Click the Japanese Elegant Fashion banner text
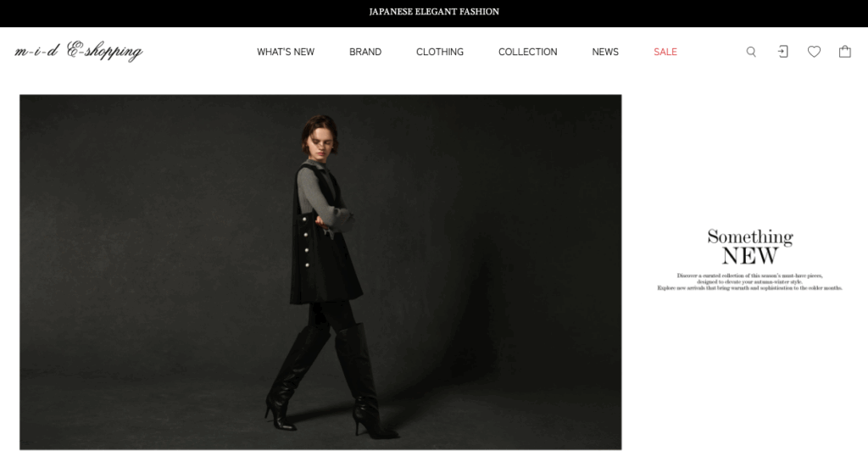 point(434,12)
